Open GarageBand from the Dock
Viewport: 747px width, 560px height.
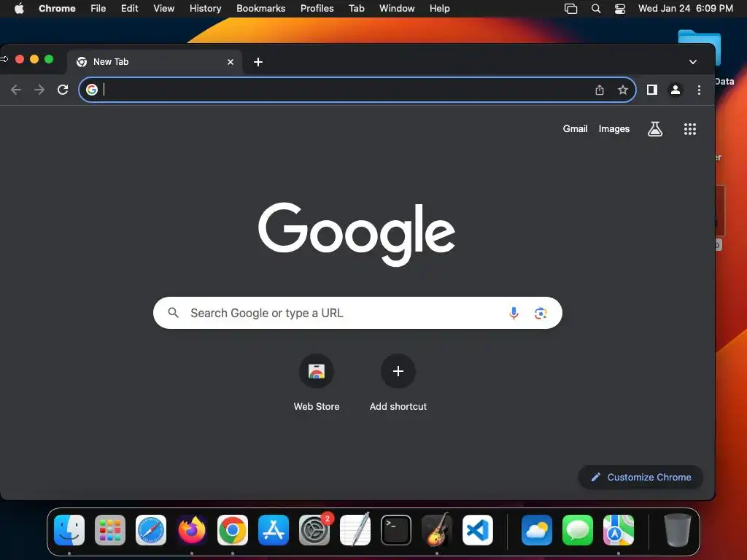click(x=437, y=530)
